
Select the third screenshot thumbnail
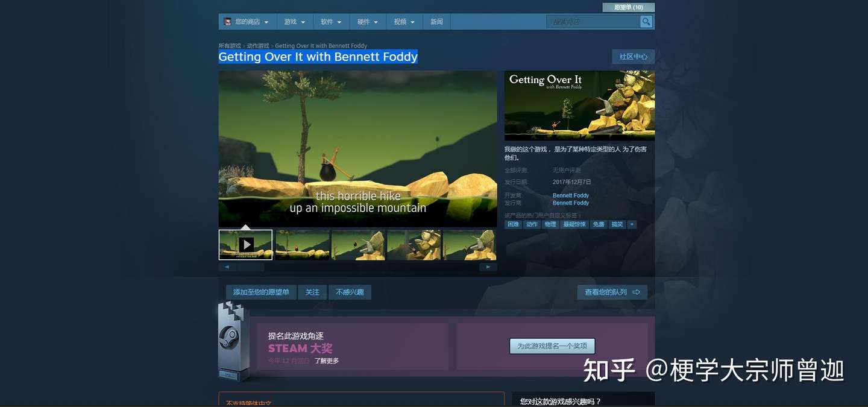tap(359, 244)
